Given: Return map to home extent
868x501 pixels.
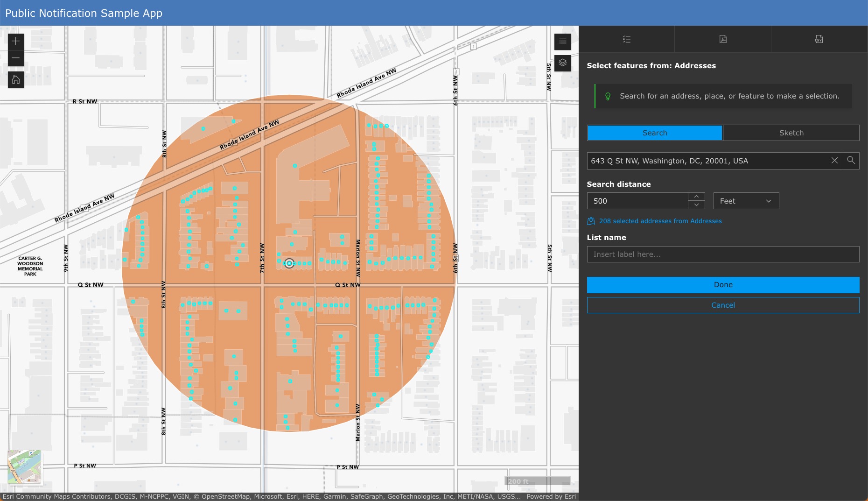Looking at the screenshot, I should click(x=16, y=80).
